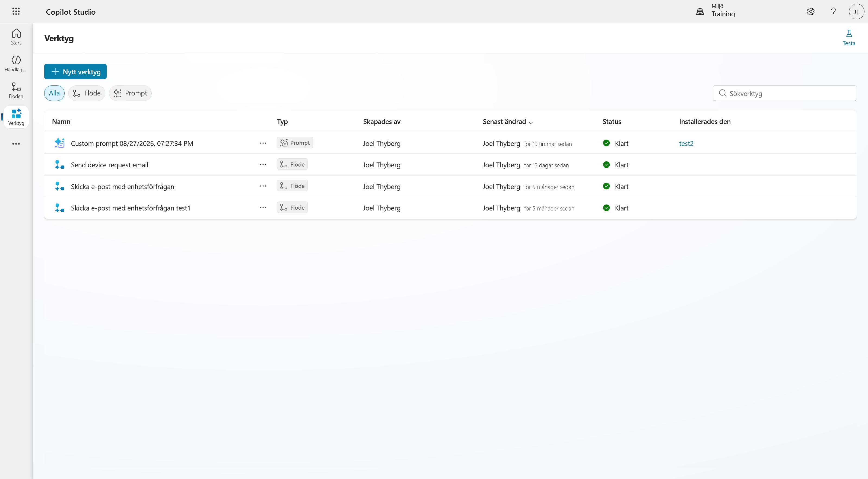The height and width of the screenshot is (479, 868).
Task: Open the app launcher waffle icon
Action: tap(16, 11)
